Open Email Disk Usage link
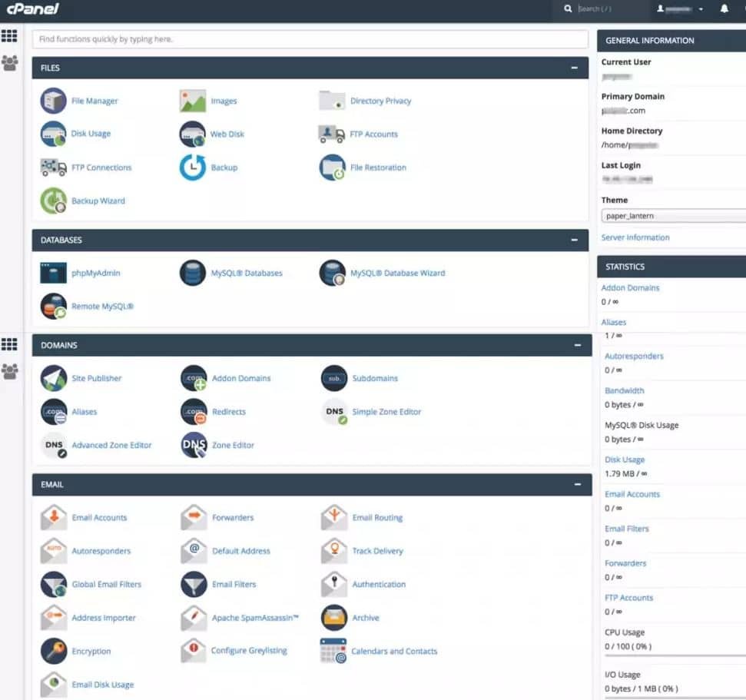The image size is (746, 700). pyautogui.click(x=103, y=685)
